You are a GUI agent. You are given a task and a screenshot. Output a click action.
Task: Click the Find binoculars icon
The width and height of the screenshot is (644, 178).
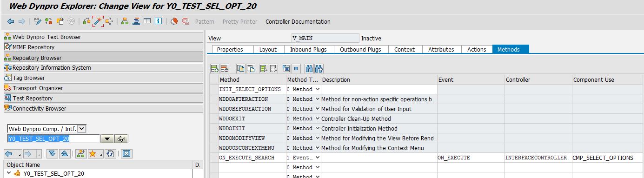309,69
